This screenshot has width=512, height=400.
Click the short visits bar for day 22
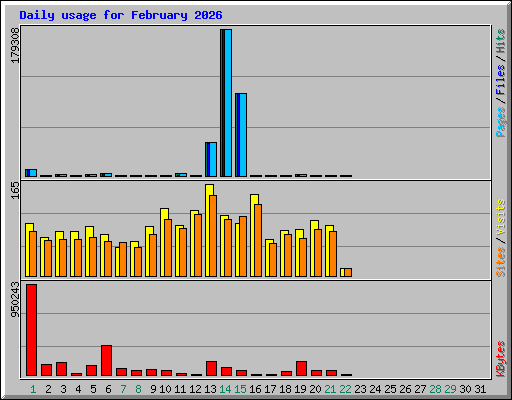tap(342, 273)
